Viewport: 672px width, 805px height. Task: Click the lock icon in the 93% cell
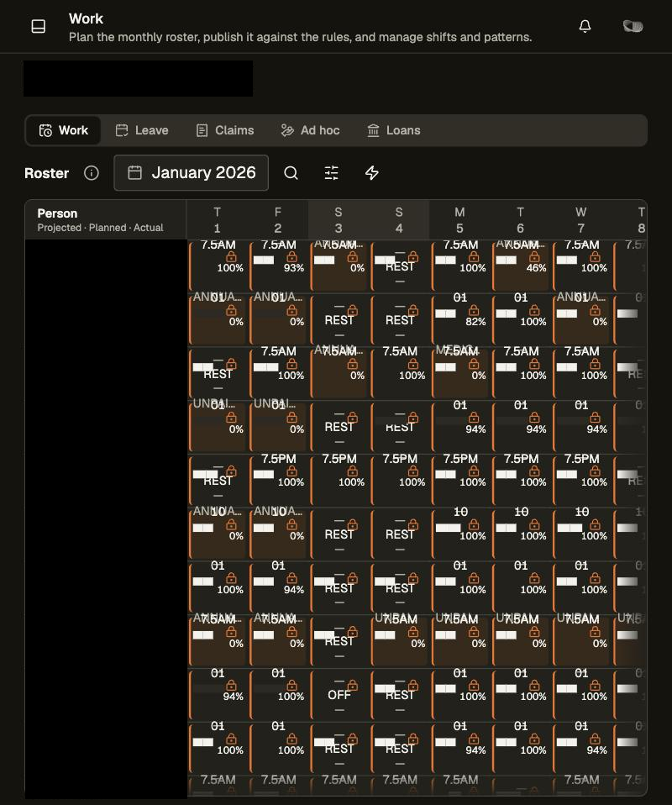point(292,256)
